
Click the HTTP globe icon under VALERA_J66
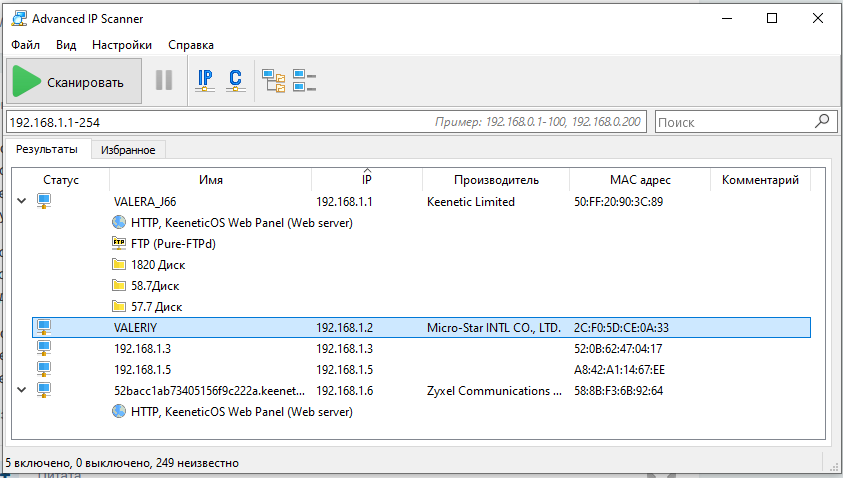[119, 222]
